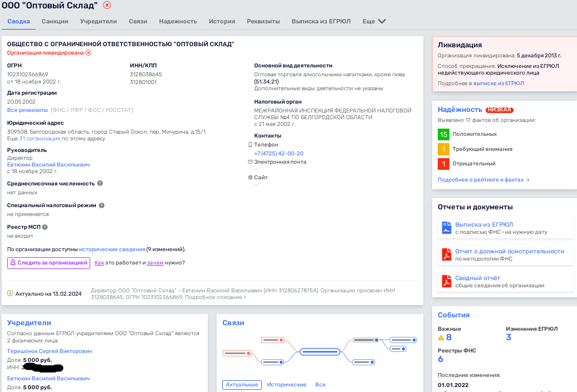
Task: Click the green 15 positive facts badge
Action: point(443,134)
